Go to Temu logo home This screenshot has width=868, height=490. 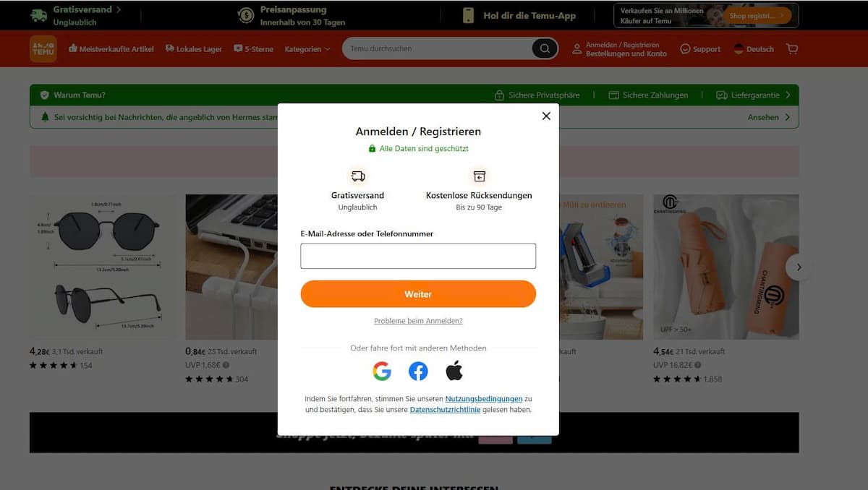pyautogui.click(x=43, y=48)
